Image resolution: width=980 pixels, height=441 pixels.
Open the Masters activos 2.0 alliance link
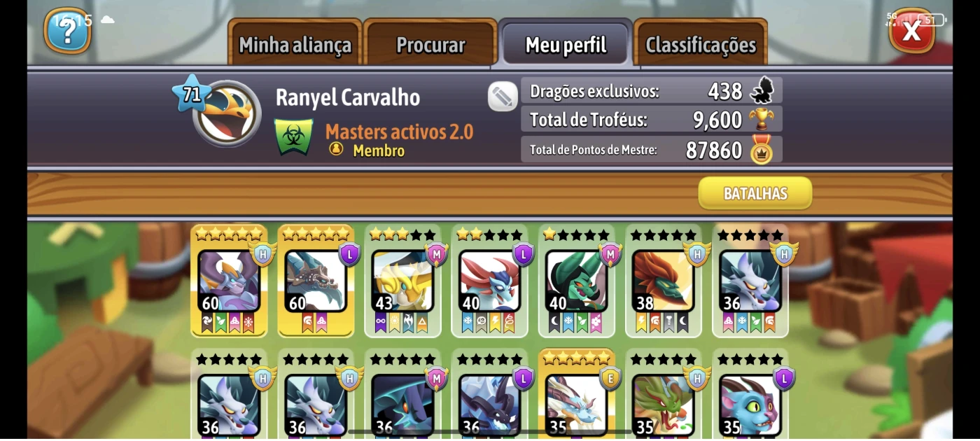[399, 132]
